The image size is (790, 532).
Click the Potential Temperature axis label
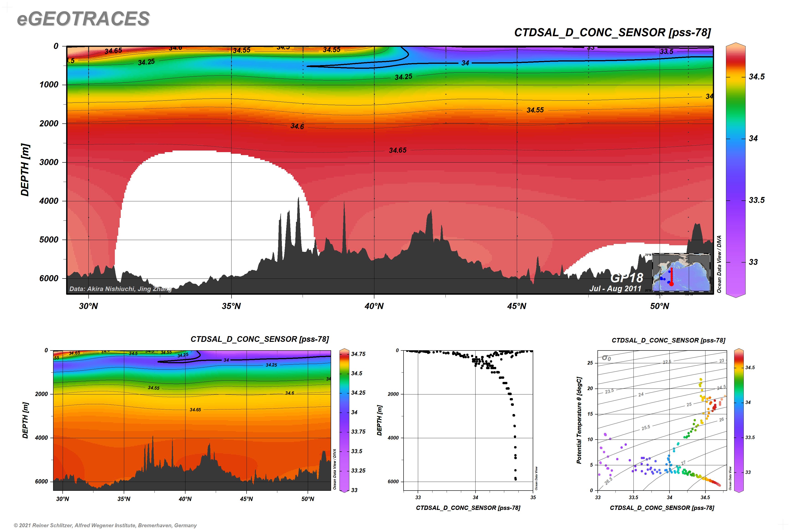579,420
